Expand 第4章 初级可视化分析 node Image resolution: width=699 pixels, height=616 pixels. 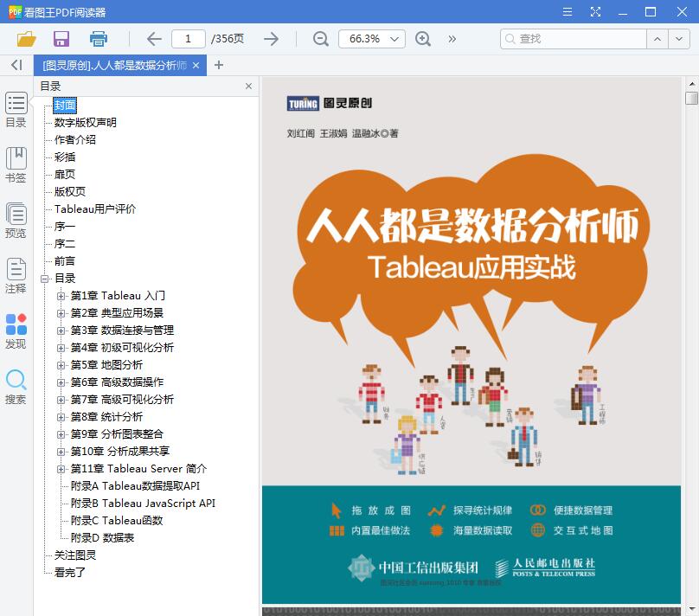pos(61,348)
